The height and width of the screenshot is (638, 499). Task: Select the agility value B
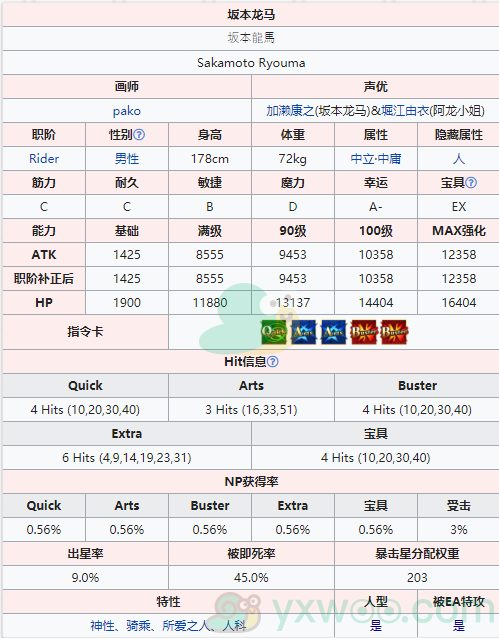pyautogui.click(x=210, y=207)
